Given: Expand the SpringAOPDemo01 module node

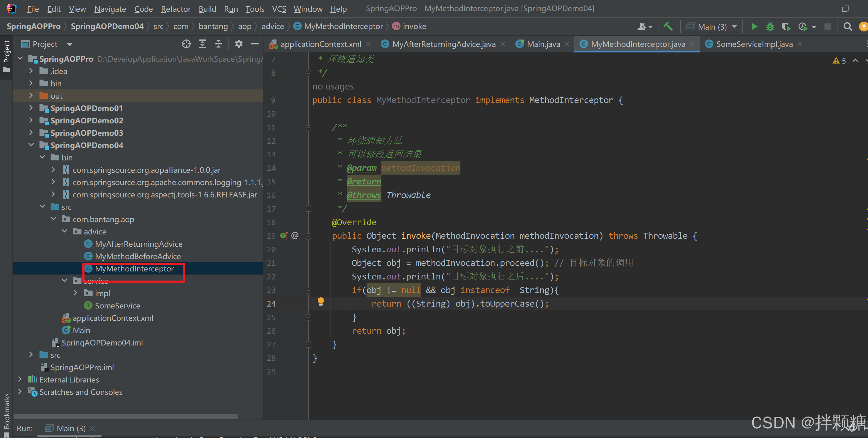Looking at the screenshot, I should point(31,108).
